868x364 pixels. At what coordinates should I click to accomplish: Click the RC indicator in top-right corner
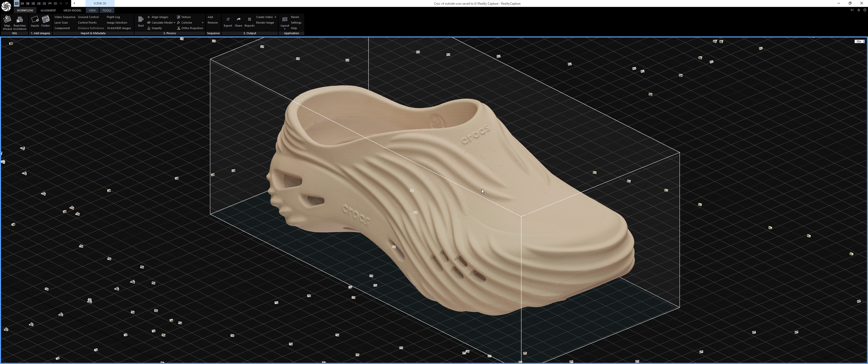pyautogui.click(x=852, y=10)
